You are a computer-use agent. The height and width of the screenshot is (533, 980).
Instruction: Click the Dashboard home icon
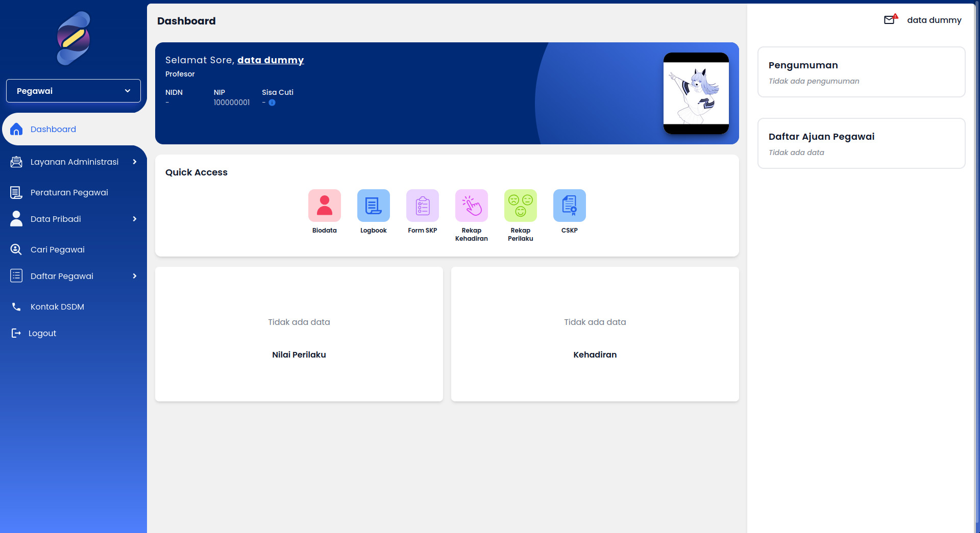(16, 129)
